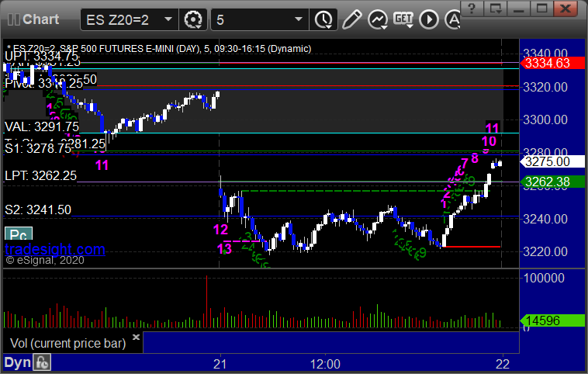Screen dimensions: 588x374
Task: Click the eSignal, 2020 copyright text
Action: coord(45,261)
